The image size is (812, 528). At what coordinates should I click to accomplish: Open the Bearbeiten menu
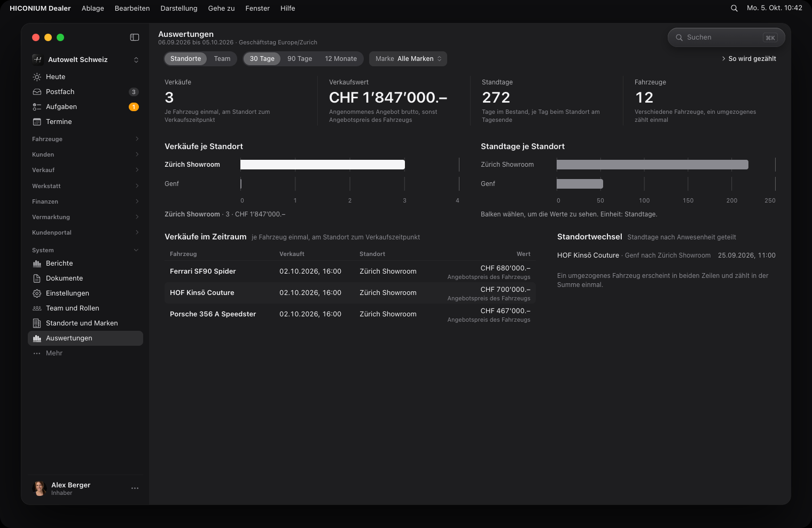(x=132, y=8)
